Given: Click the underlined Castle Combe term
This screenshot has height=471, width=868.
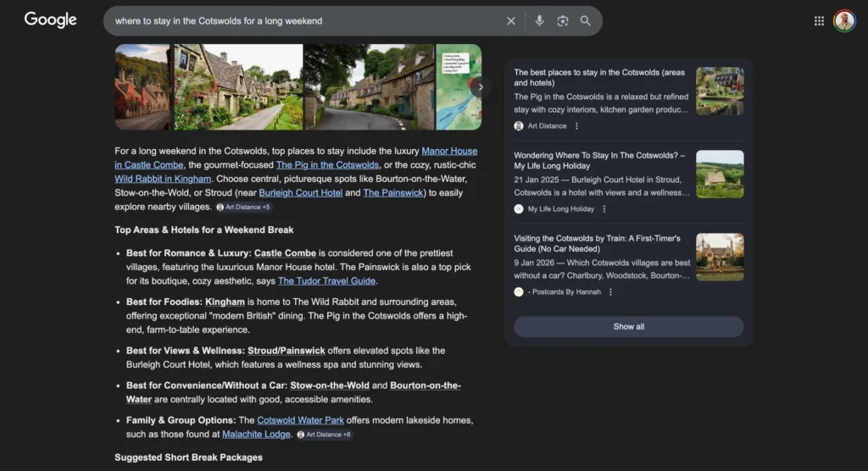Looking at the screenshot, I should (285, 253).
